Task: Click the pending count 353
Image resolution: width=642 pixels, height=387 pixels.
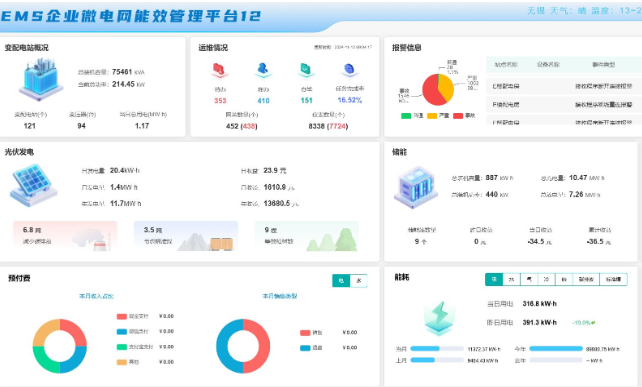Action: point(220,101)
